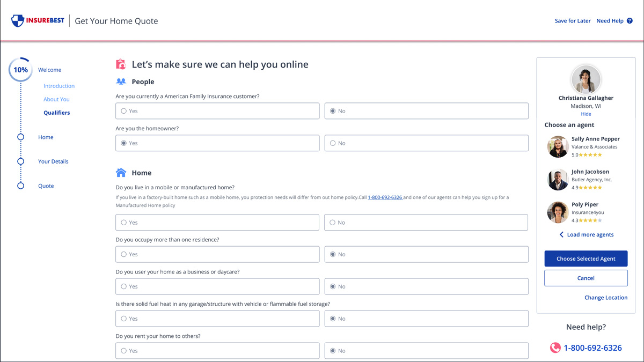This screenshot has width=644, height=362.
Task: Open the Save for Later link
Action: [573, 20]
